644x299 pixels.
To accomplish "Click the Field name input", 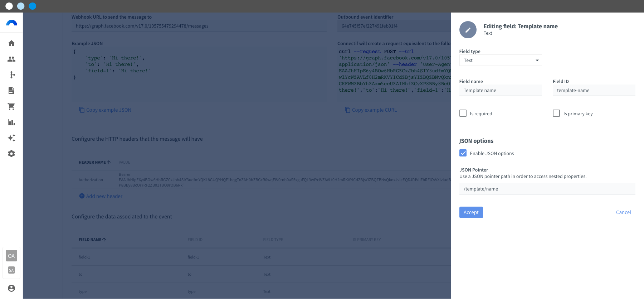I will coord(501,90).
